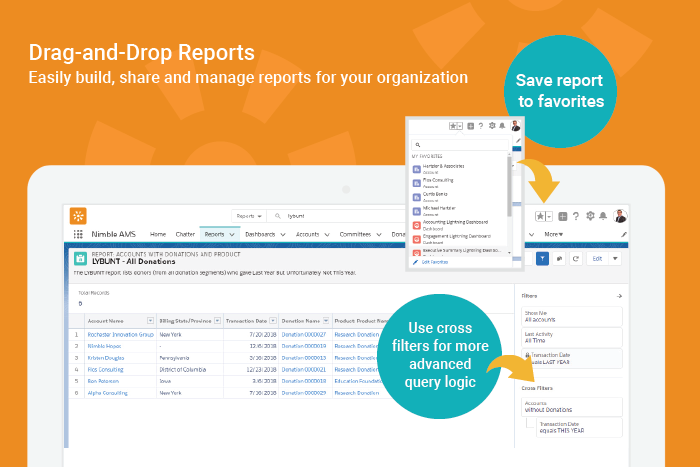The width and height of the screenshot is (700, 467).
Task: Open Michael Hartzler favorite
Action: click(459, 211)
